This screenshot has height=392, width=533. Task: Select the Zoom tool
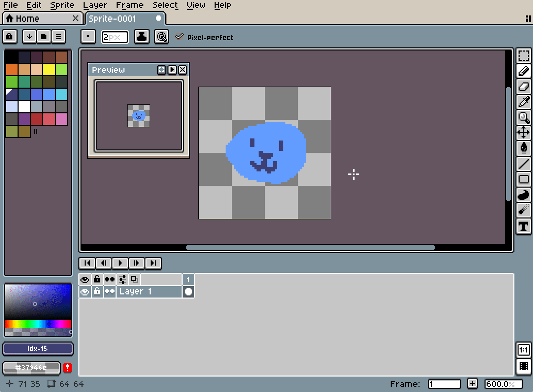pyautogui.click(x=523, y=117)
